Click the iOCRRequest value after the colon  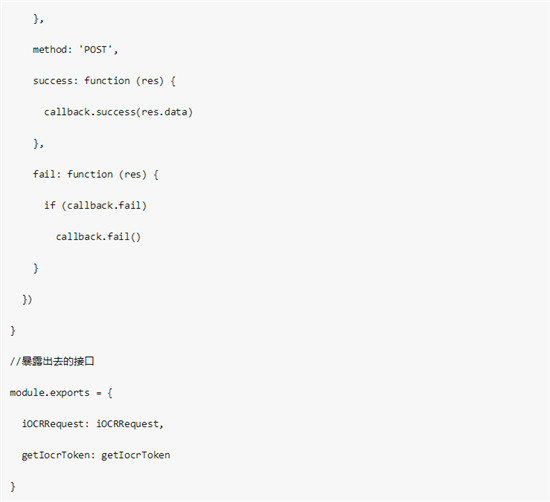(127, 424)
